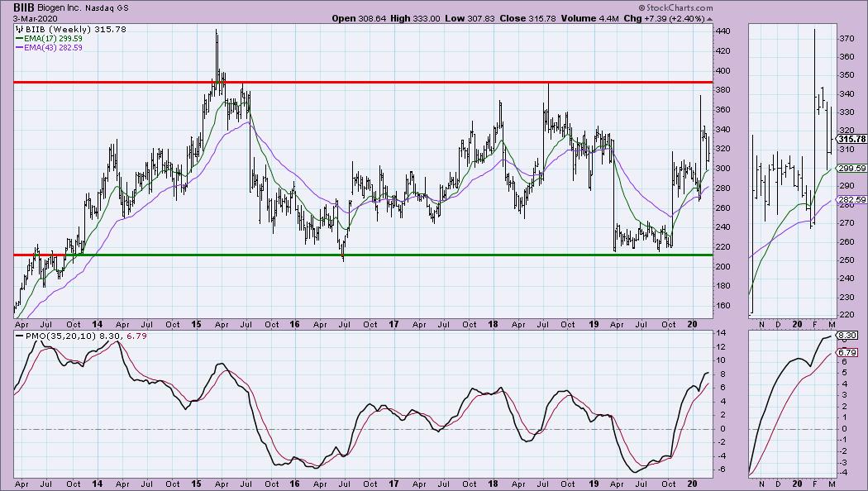Select the 3-Mar-2020 date label
This screenshot has width=868, height=491.
pyautogui.click(x=36, y=18)
